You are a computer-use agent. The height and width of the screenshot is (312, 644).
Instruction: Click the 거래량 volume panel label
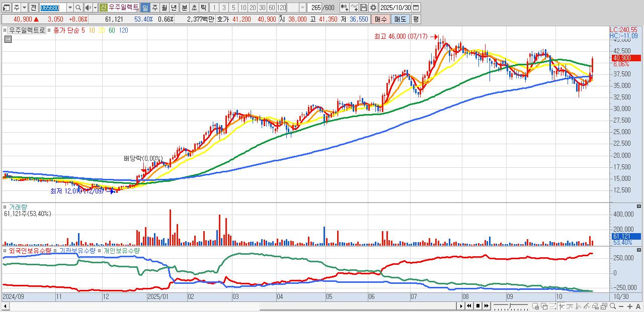17,207
